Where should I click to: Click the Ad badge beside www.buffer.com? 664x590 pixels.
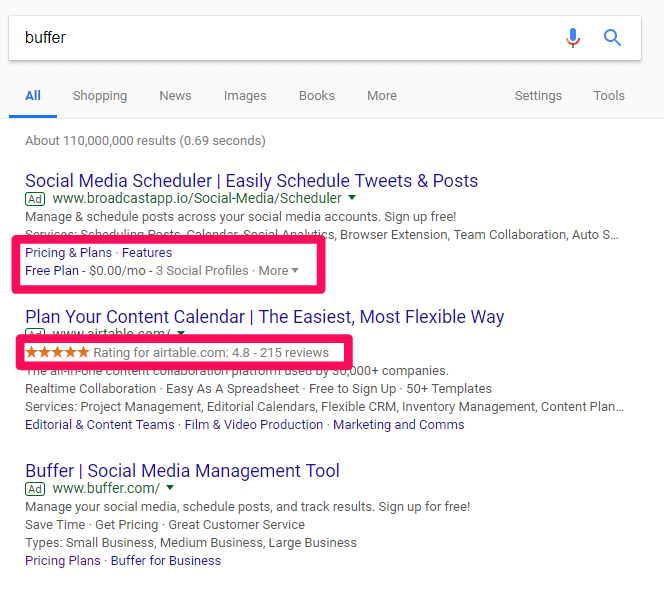click(x=35, y=489)
